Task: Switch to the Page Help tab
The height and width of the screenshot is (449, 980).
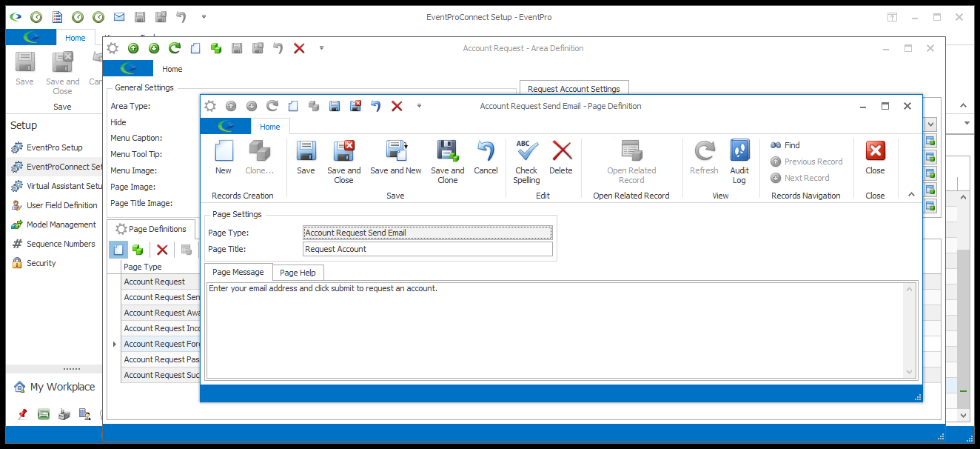Action: (x=298, y=273)
